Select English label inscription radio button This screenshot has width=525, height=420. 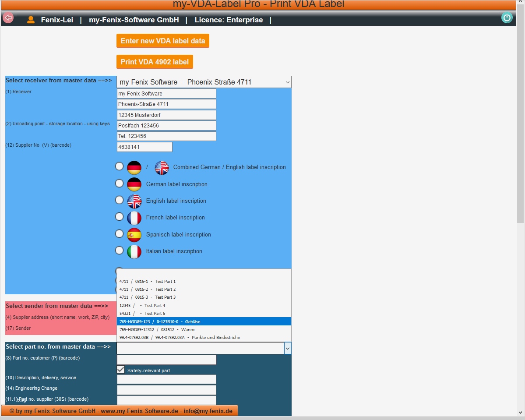119,200
